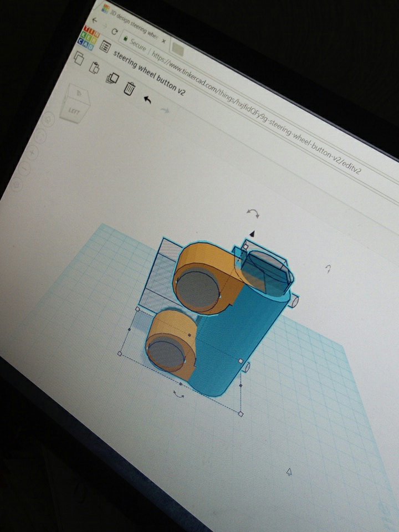Click the Tinkercad logo
Image resolution: width=399 pixels, height=532 pixels.
[x=88, y=37]
